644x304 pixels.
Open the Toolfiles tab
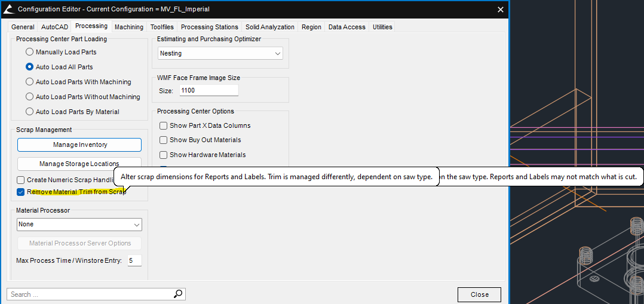click(x=162, y=27)
